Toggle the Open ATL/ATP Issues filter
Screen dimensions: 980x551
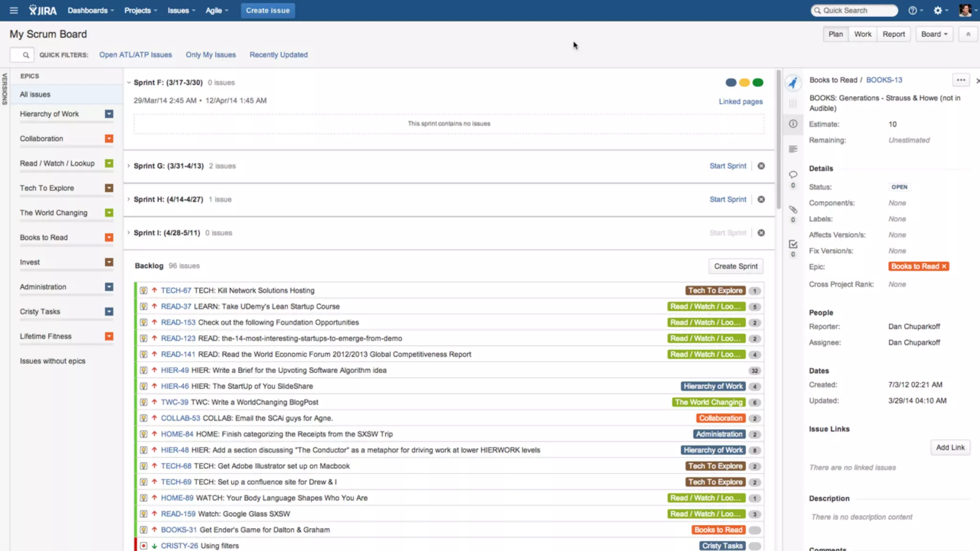(135, 55)
